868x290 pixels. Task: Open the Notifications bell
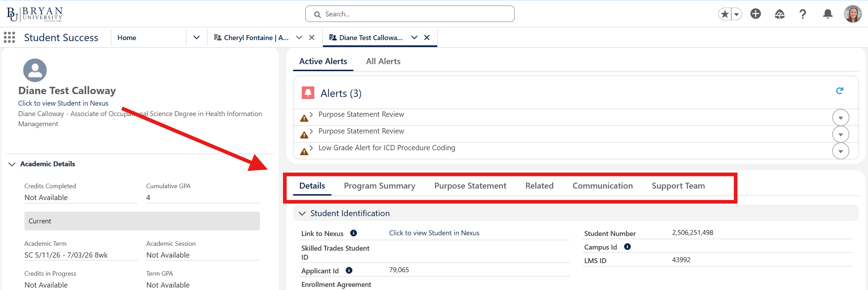(x=828, y=14)
